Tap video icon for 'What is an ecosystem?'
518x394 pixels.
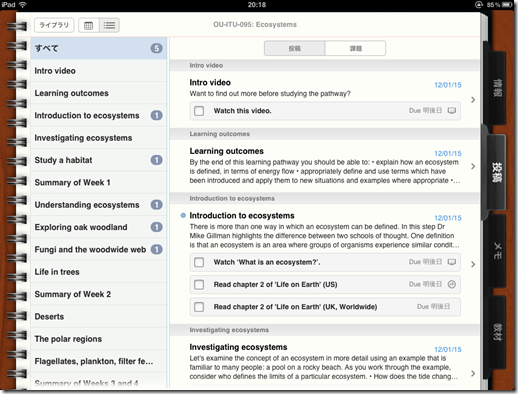click(x=452, y=262)
